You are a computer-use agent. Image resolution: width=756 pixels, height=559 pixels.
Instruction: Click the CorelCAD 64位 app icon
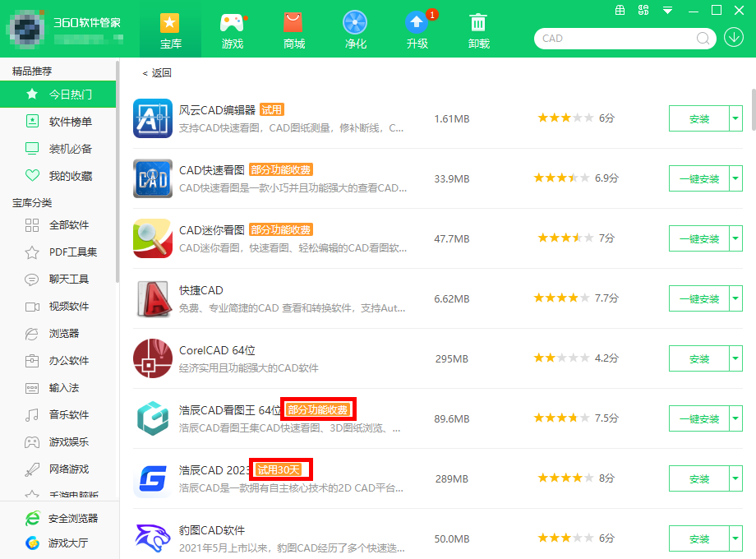[153, 358]
